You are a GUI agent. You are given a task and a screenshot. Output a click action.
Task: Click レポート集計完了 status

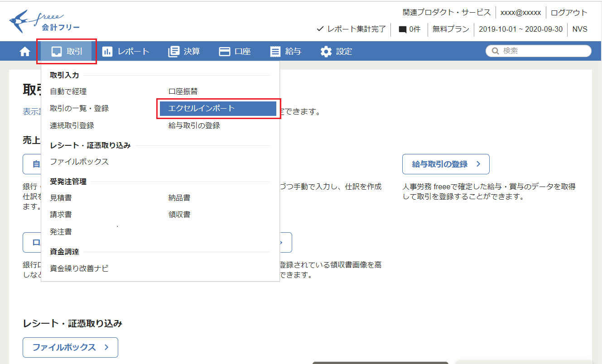click(x=351, y=29)
